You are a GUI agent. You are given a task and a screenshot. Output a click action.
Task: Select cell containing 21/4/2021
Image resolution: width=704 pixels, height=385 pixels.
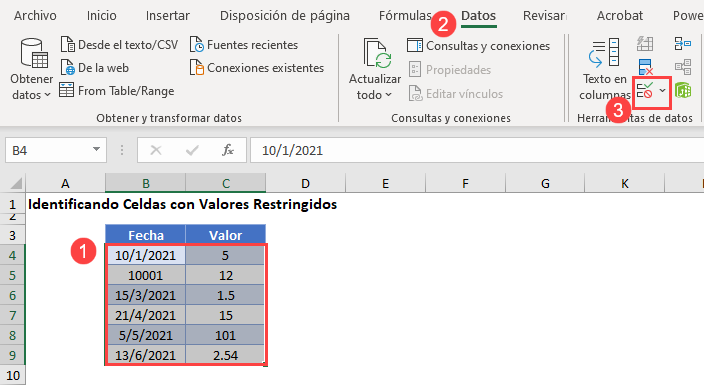click(x=145, y=315)
